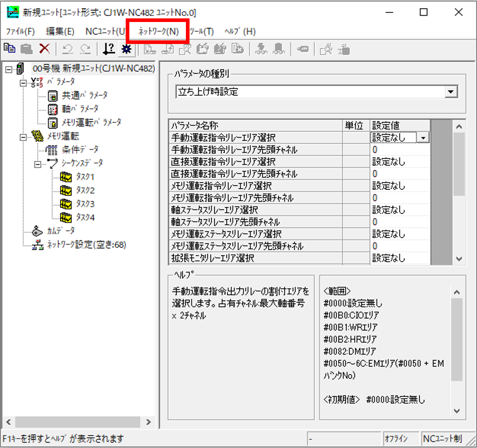Screen dimensions: 477x448
Task: Select タスク2 in the tree
Action: point(85,190)
